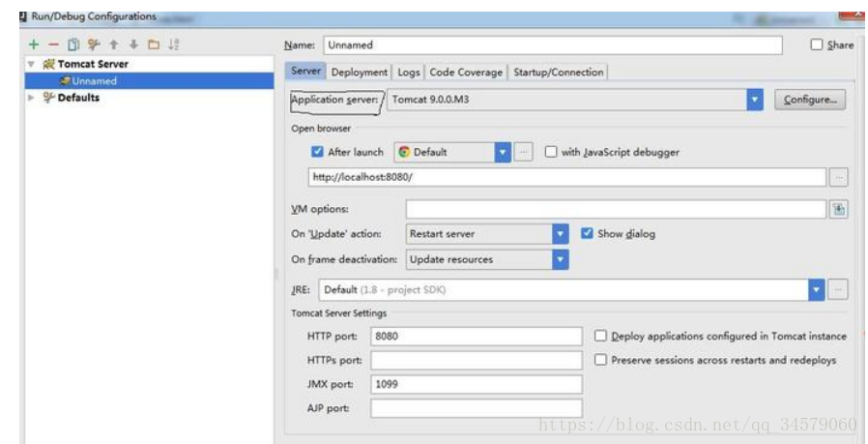Switch to the Code Coverage tab

coord(466,72)
